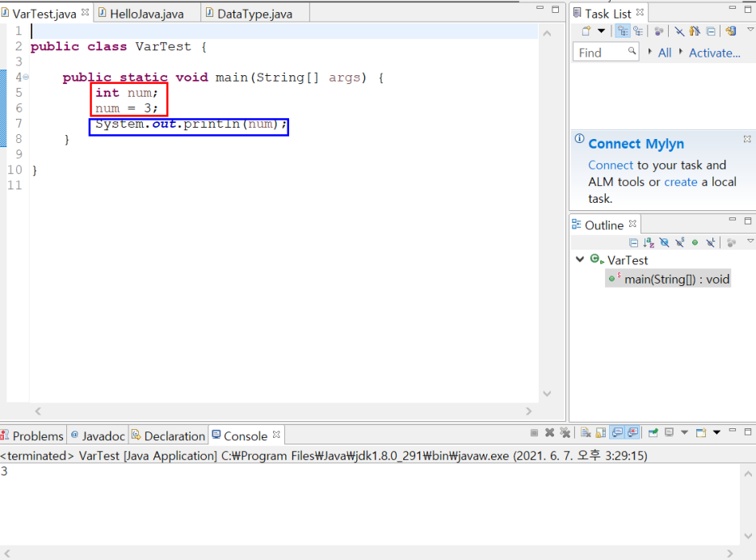Click Outline tab icon
756x560 pixels.
(576, 225)
